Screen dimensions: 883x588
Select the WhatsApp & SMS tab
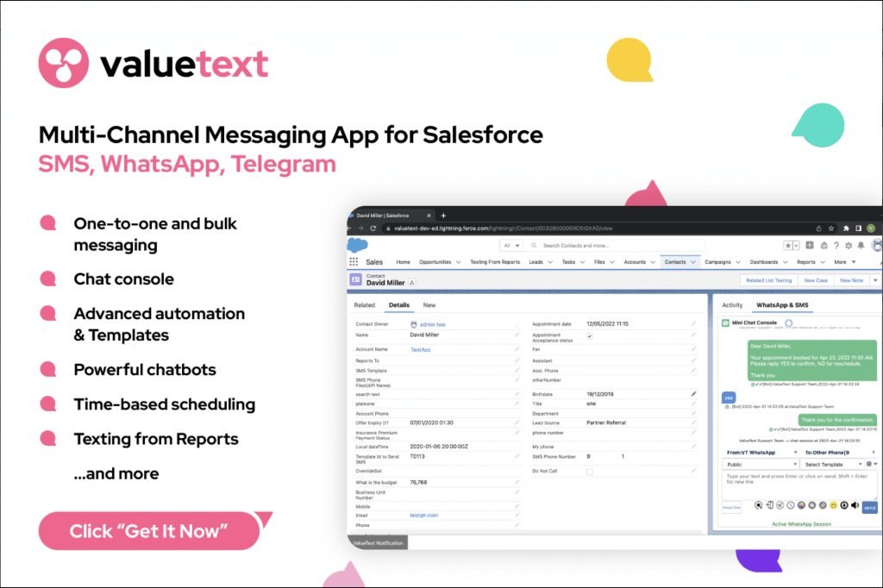(782, 305)
